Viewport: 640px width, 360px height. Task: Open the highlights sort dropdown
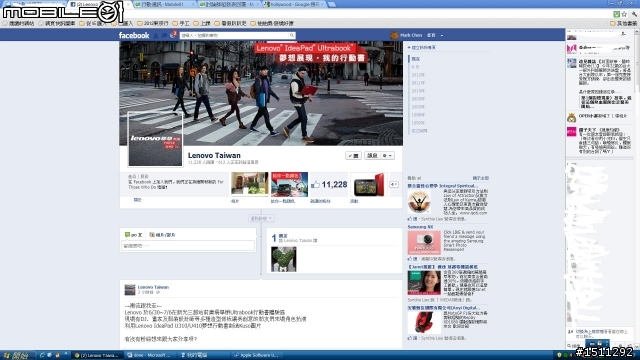[x=261, y=218]
